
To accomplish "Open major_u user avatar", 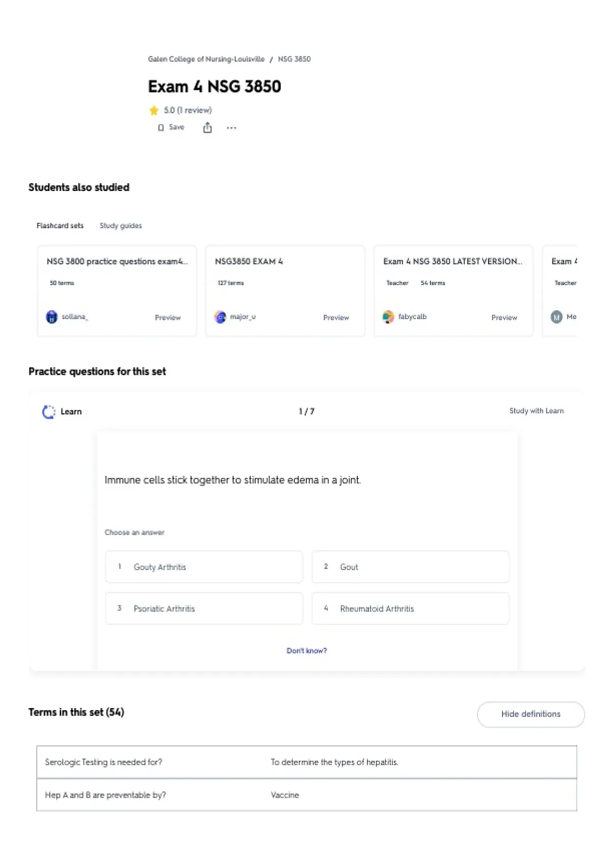I will pos(220,317).
